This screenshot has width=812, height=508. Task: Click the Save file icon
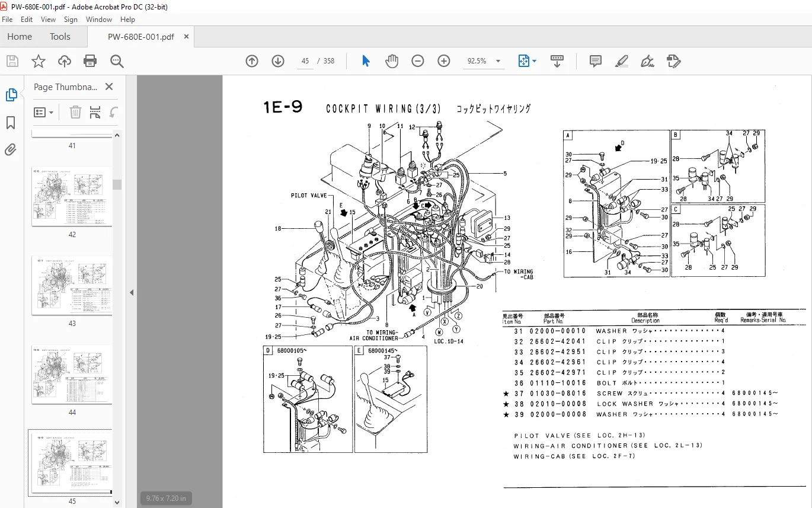click(12, 61)
